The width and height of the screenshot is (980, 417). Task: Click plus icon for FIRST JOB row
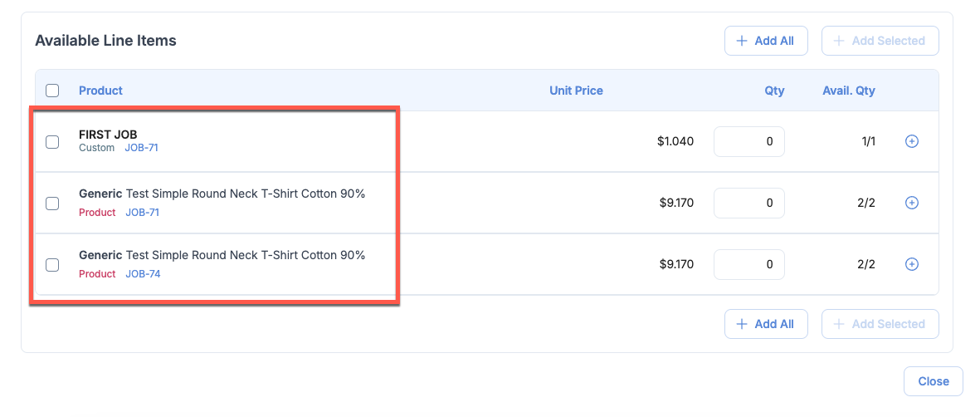point(911,142)
